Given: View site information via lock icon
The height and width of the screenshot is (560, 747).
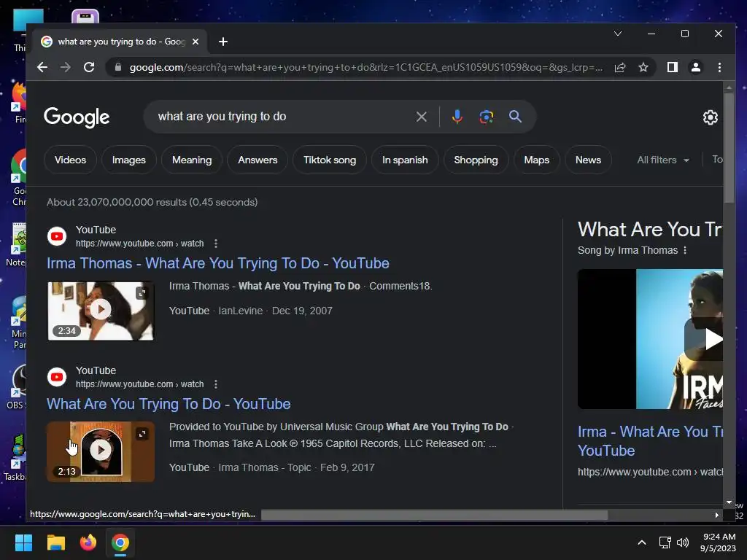Looking at the screenshot, I should pyautogui.click(x=117, y=67).
